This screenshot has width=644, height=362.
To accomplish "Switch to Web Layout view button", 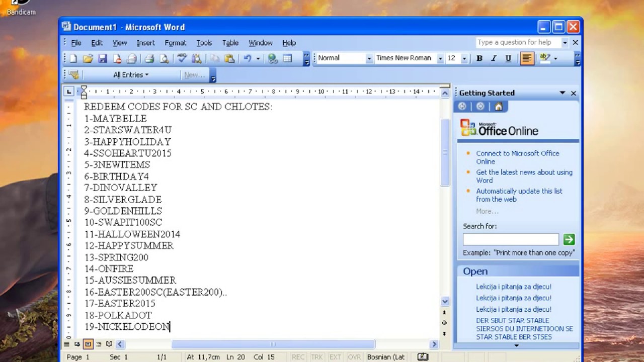I will (x=77, y=344).
